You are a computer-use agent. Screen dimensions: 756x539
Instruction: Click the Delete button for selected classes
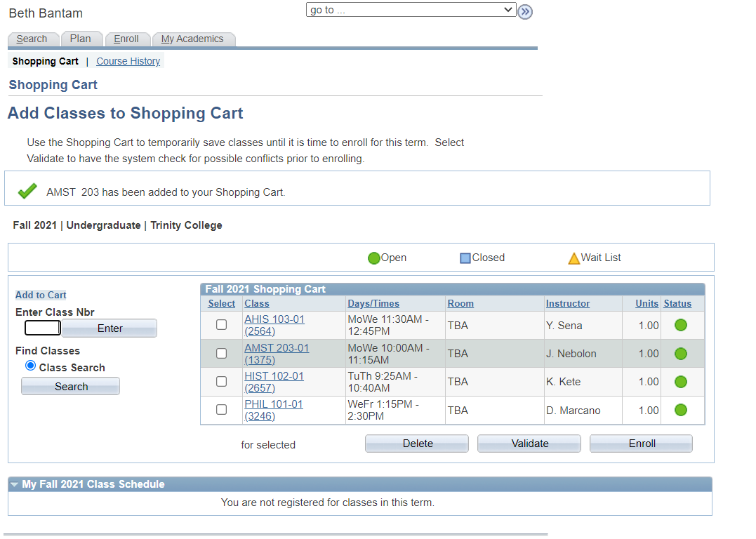(417, 444)
